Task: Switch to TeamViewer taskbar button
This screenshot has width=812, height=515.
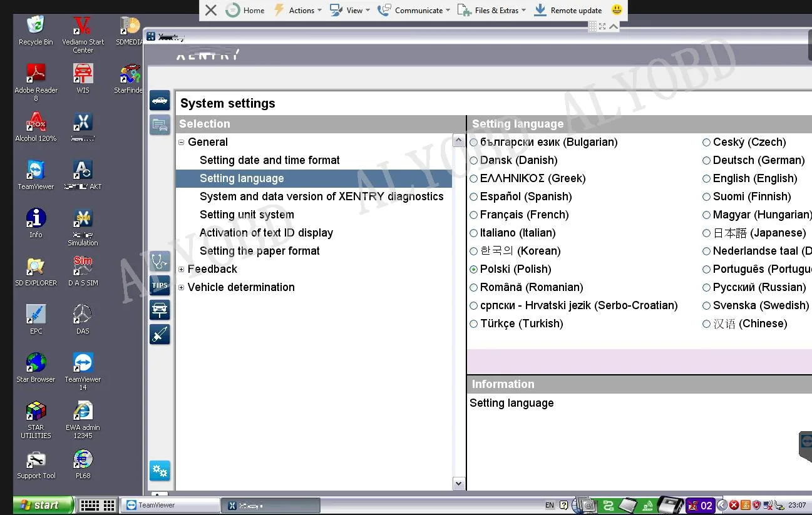Action: click(170, 505)
